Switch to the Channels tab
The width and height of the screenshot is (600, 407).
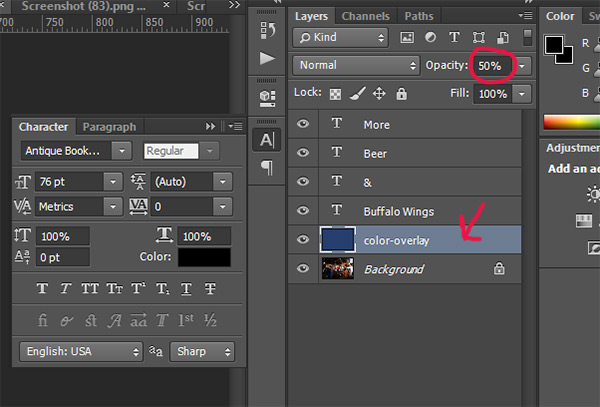pos(365,16)
